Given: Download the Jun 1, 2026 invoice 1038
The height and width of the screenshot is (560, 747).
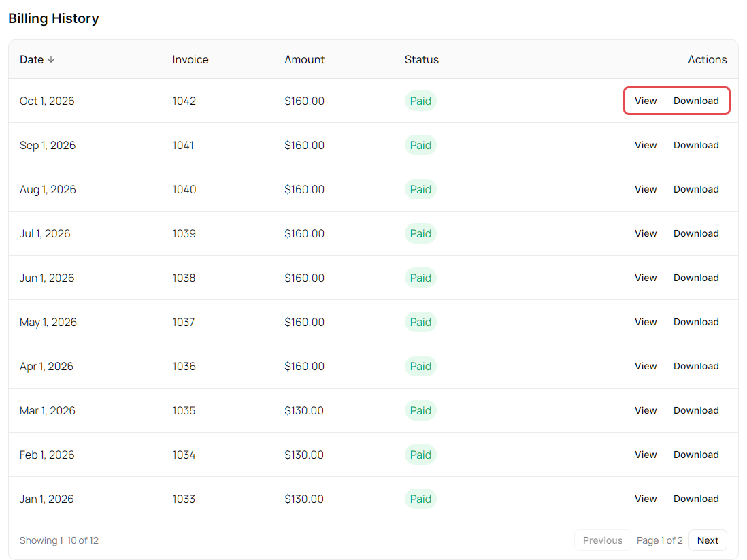Looking at the screenshot, I should (696, 278).
